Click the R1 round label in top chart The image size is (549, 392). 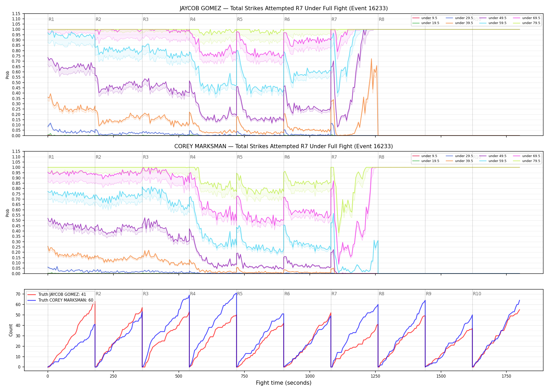51,19
